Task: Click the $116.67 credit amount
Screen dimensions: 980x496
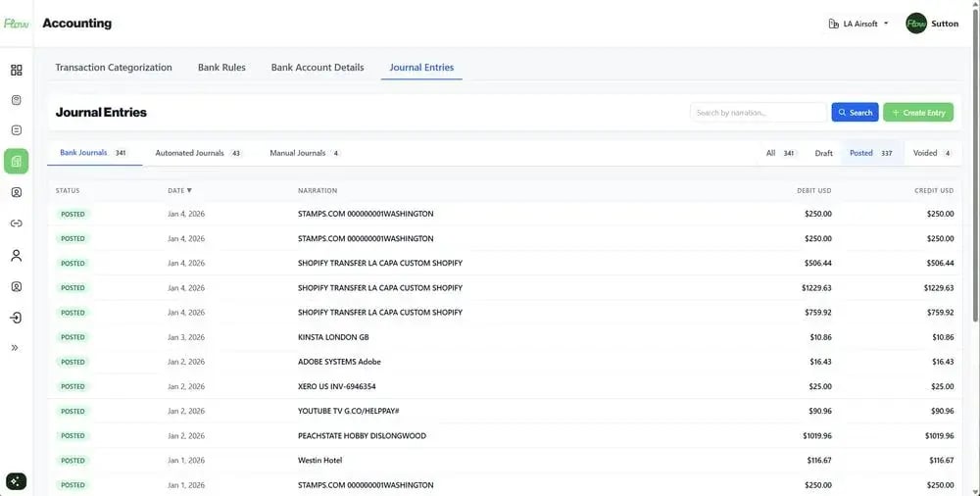Action: point(941,461)
